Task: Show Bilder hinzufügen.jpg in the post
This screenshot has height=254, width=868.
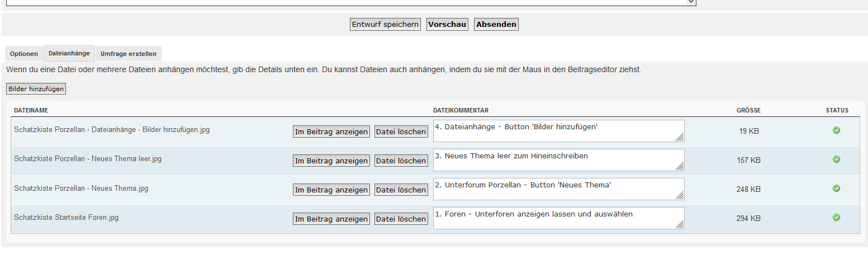Action: (x=331, y=131)
